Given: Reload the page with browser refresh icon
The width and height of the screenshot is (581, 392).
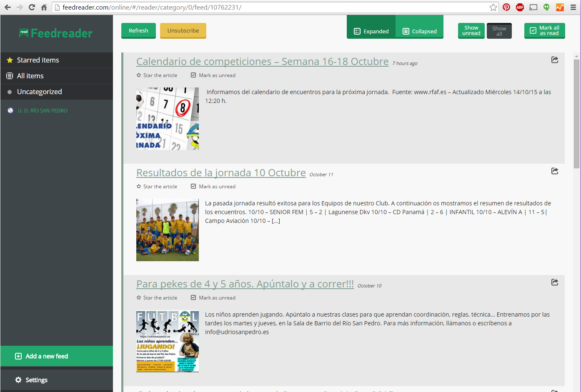Looking at the screenshot, I should [x=32, y=7].
